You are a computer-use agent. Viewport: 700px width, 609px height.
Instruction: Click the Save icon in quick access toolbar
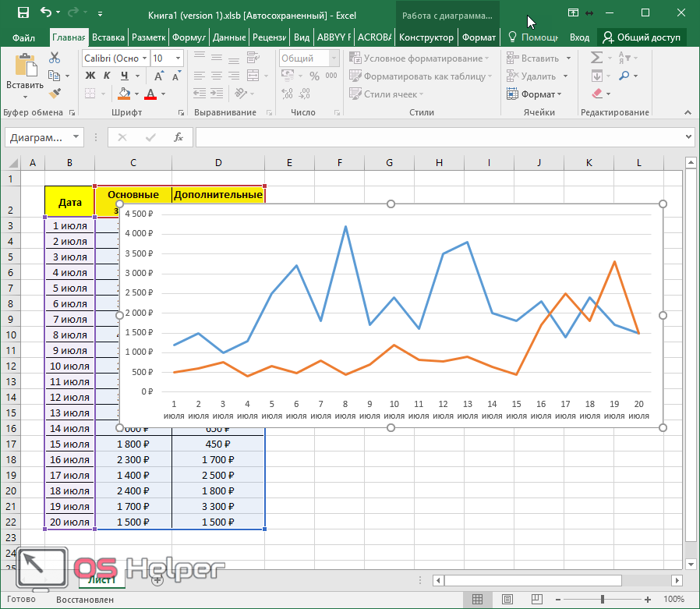pyautogui.click(x=23, y=13)
